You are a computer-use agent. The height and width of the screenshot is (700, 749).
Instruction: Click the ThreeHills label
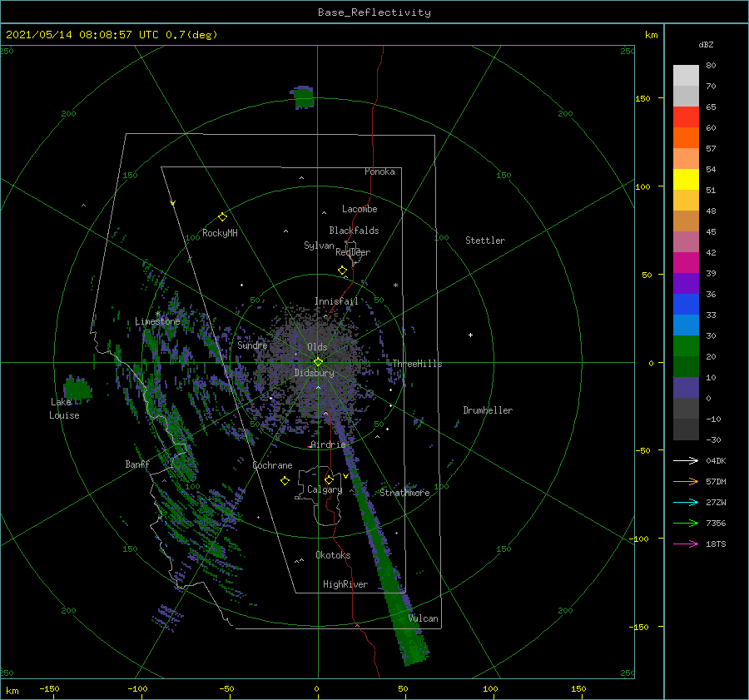pyautogui.click(x=417, y=364)
